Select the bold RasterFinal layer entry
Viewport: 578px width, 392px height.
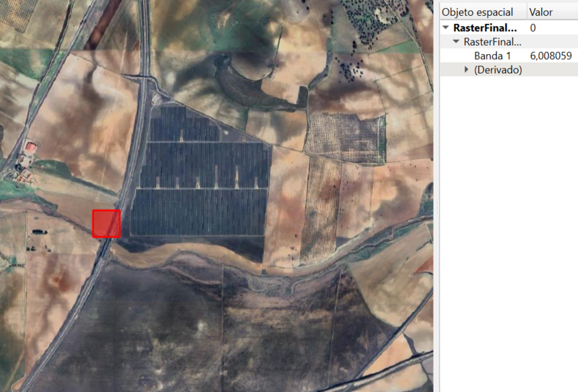(485, 27)
